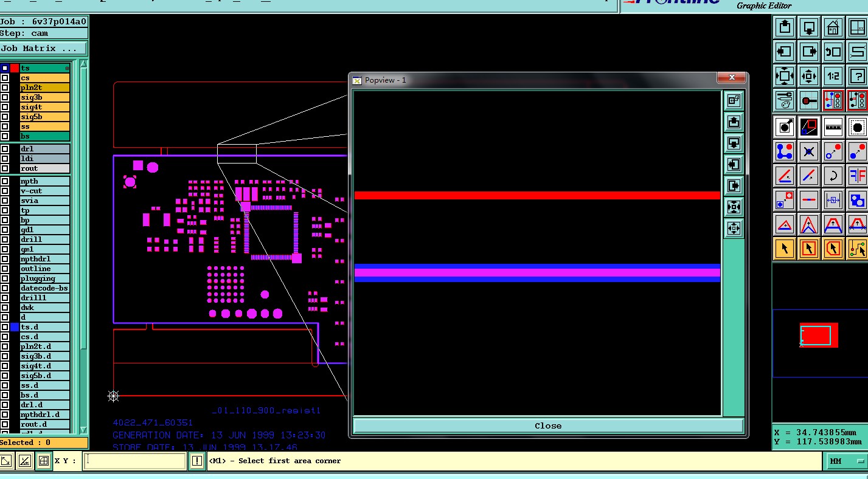Screen dimensions: 868x479
Task: Click the pan right icon in Popview window
Action: [734, 186]
